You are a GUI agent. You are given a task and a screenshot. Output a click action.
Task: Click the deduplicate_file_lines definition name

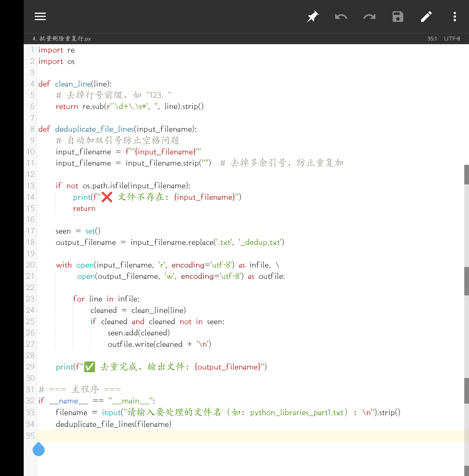coord(94,129)
